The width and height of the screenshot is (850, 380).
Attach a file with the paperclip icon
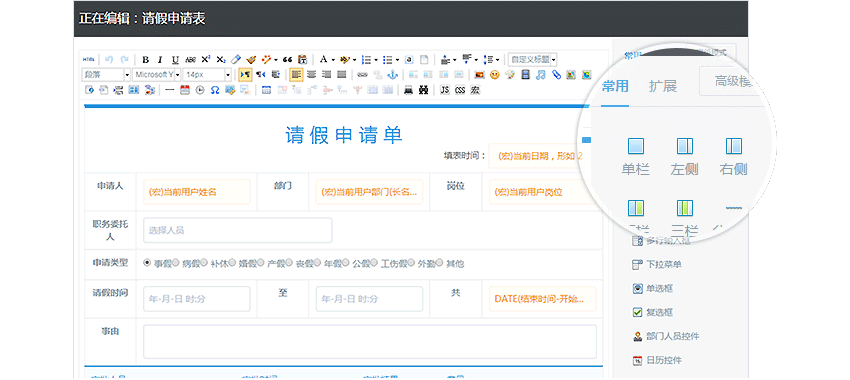click(x=556, y=75)
